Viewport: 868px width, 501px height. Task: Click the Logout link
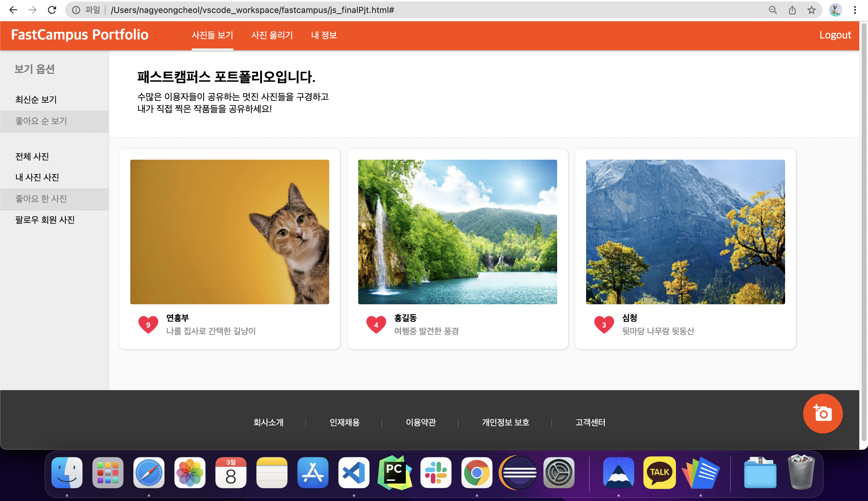[835, 35]
